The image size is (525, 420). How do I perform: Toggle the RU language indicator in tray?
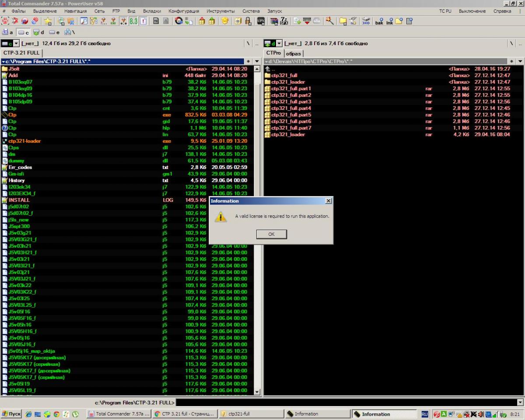pos(425,414)
